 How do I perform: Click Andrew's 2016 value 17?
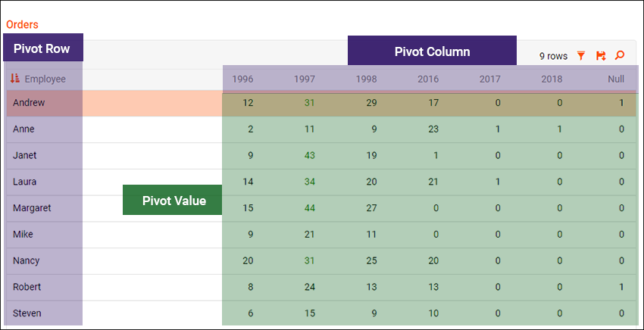433,103
